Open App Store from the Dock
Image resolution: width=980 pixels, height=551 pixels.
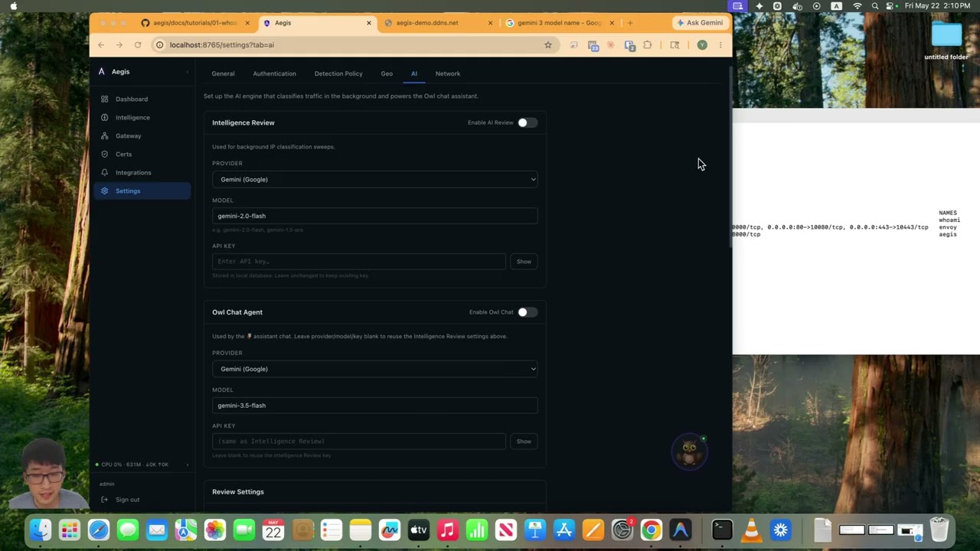564,530
